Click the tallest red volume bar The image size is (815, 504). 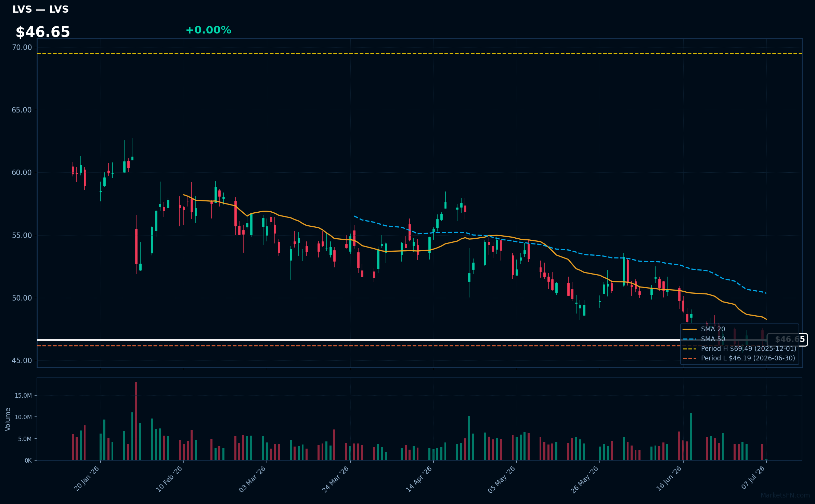point(136,421)
